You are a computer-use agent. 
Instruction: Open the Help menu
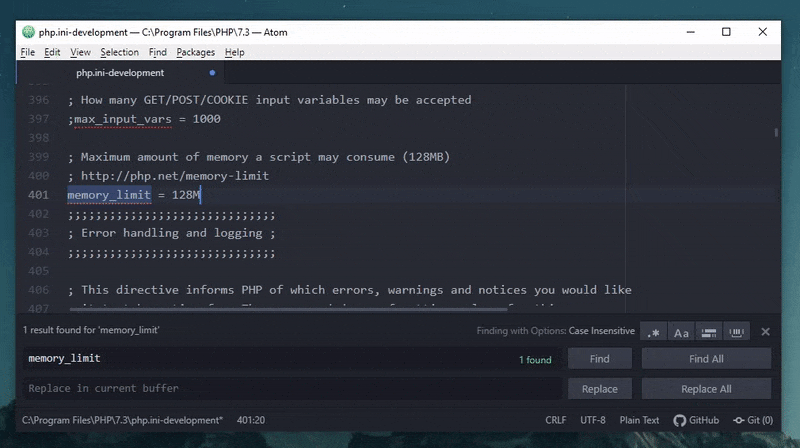[x=235, y=52]
